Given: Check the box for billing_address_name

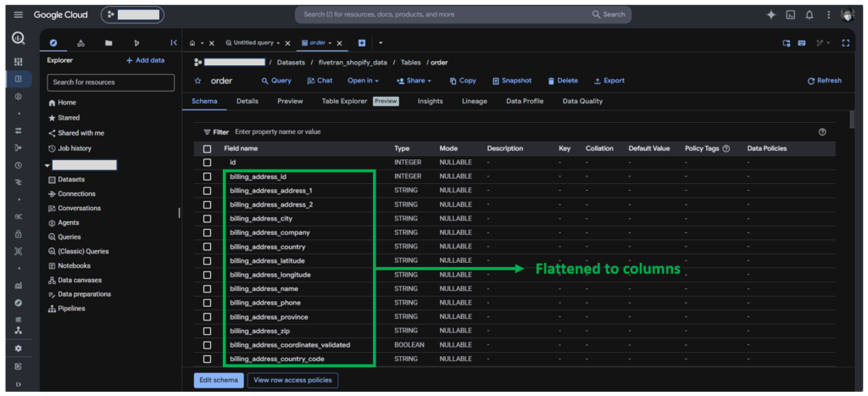Looking at the screenshot, I should [207, 288].
